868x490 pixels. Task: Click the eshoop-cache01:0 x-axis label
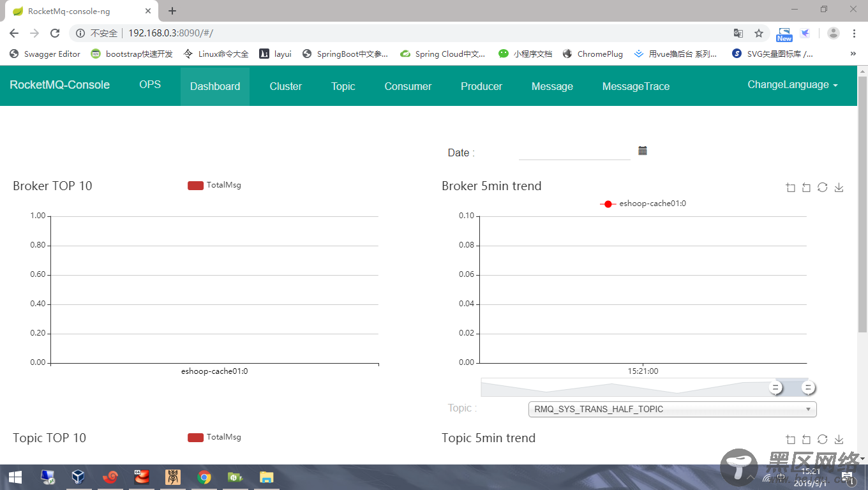(214, 371)
